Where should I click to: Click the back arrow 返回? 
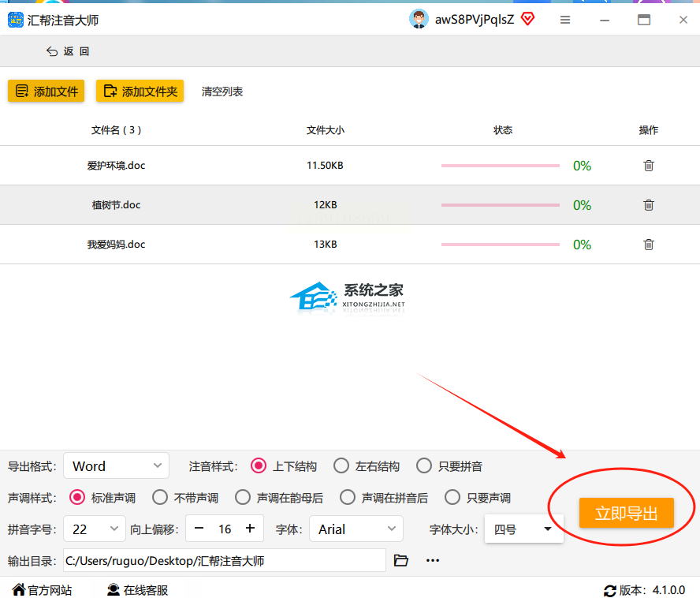click(x=68, y=51)
